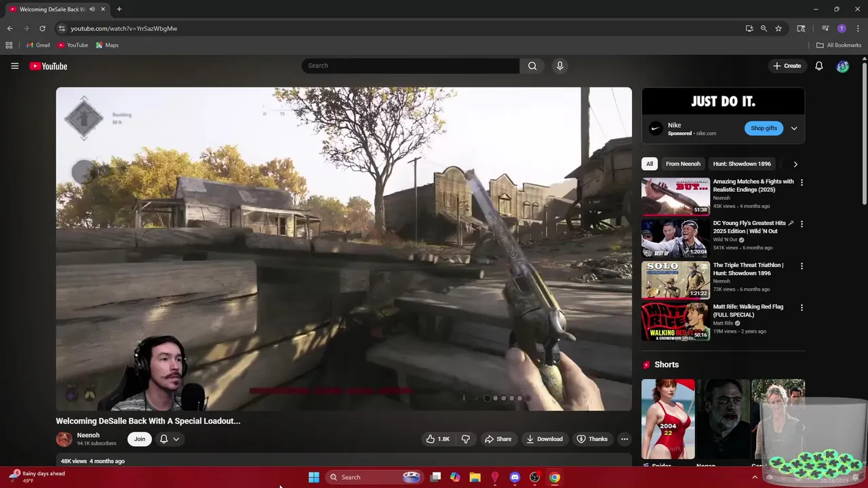The image size is (868, 488).
Task: Open the YouTube guide hamburger menu
Action: tap(14, 66)
